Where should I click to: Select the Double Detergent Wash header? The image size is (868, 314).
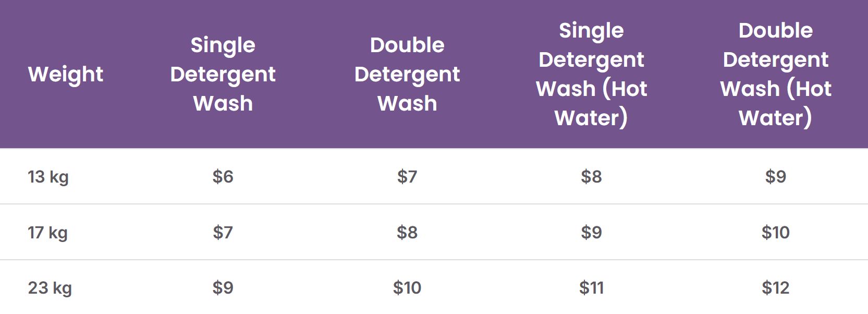coord(407,74)
